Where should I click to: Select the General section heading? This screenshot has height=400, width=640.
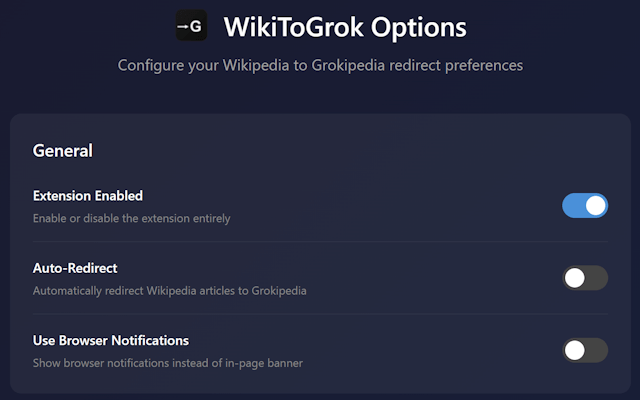coord(63,151)
